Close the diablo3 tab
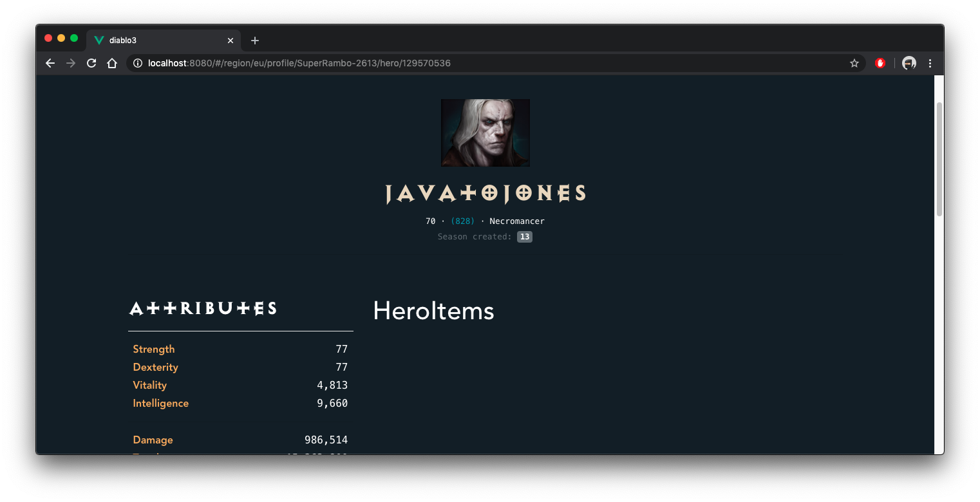The image size is (980, 502). coord(231,41)
